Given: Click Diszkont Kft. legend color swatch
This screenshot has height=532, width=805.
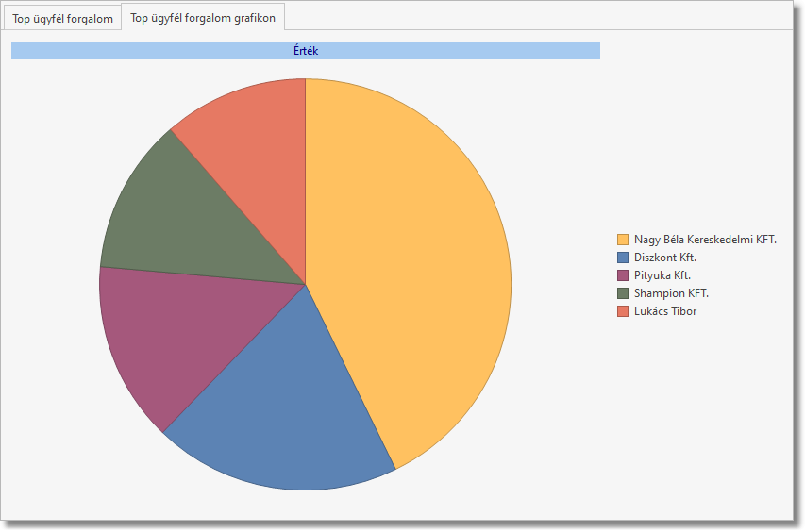Looking at the screenshot, I should (x=623, y=258).
